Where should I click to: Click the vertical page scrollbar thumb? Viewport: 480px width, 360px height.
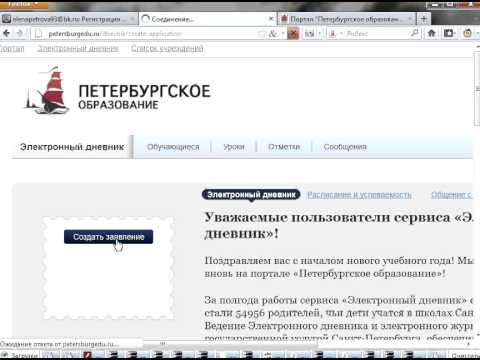[x=477, y=88]
